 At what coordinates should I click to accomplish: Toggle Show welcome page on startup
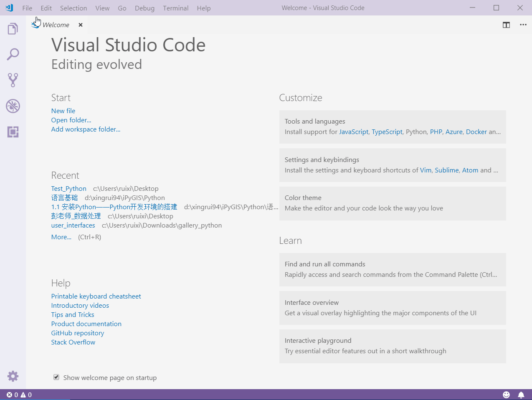click(x=56, y=377)
